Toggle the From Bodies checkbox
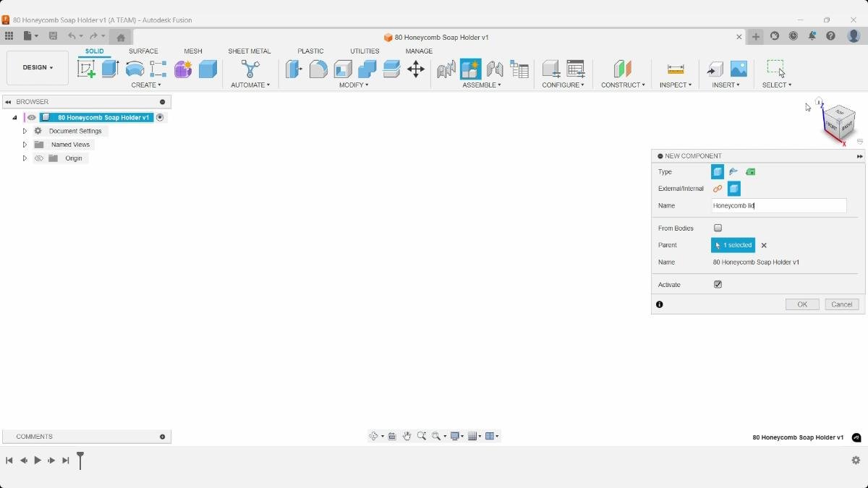Screen dimensions: 868x488 (718, 228)
